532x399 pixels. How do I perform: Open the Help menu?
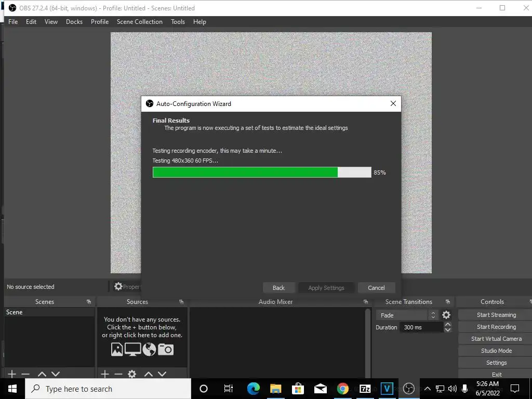click(199, 22)
